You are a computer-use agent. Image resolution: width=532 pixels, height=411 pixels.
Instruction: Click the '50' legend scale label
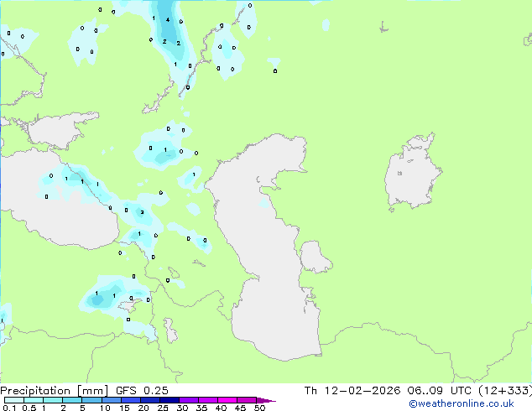[x=259, y=408]
